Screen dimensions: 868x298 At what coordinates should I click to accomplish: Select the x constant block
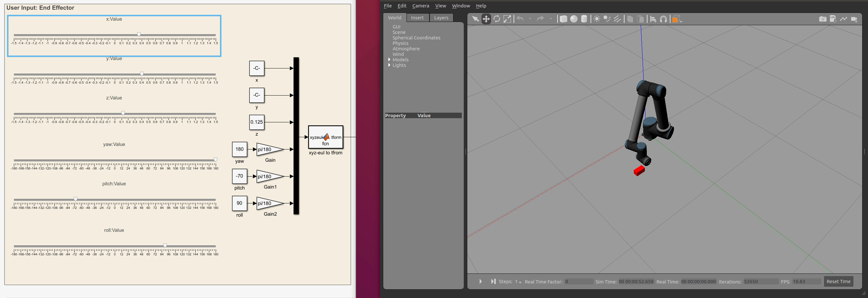[257, 68]
